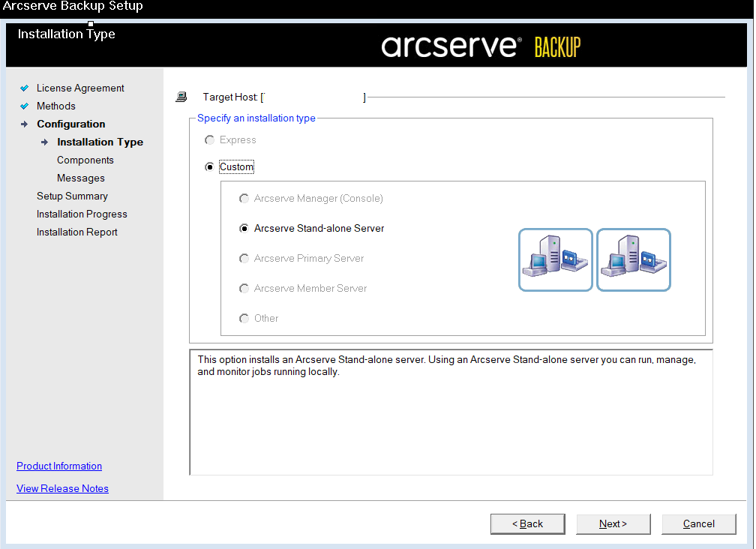
Task: Select the Other installation option
Action: coord(244,318)
